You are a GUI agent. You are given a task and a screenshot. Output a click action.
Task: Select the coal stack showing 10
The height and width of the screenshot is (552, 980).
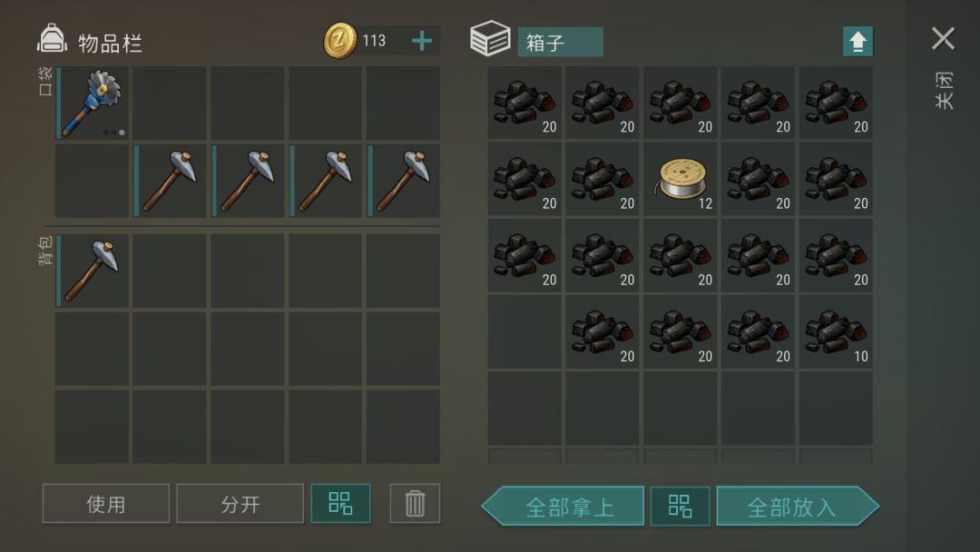tap(836, 332)
